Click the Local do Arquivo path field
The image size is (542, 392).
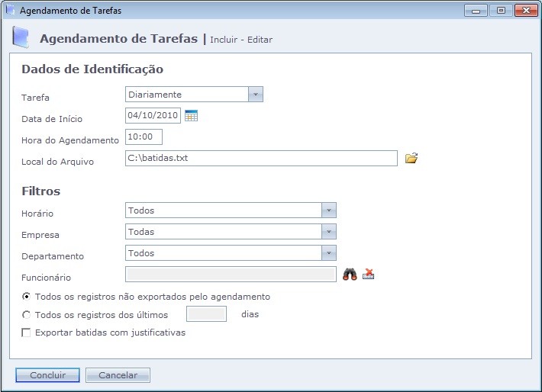click(x=261, y=159)
